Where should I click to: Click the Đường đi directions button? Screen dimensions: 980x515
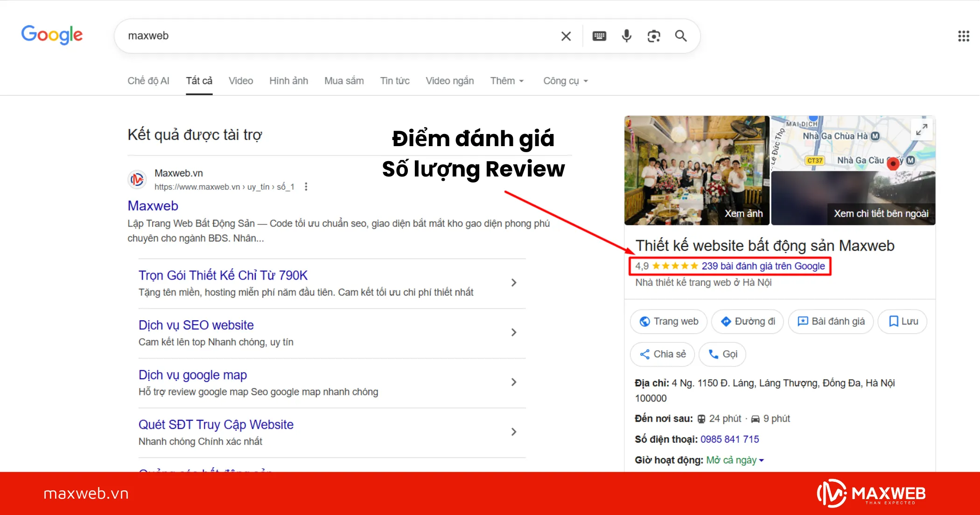(x=747, y=321)
